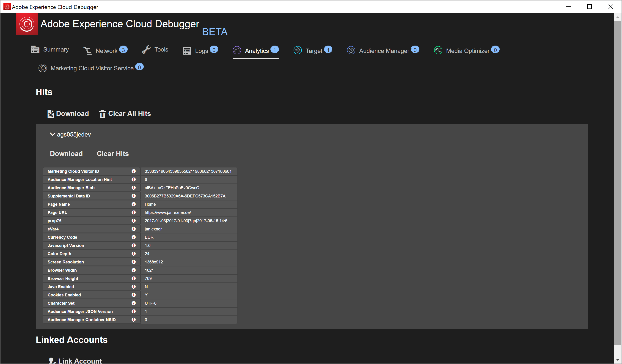Click the trash icon for Clear All Hits

tap(102, 114)
